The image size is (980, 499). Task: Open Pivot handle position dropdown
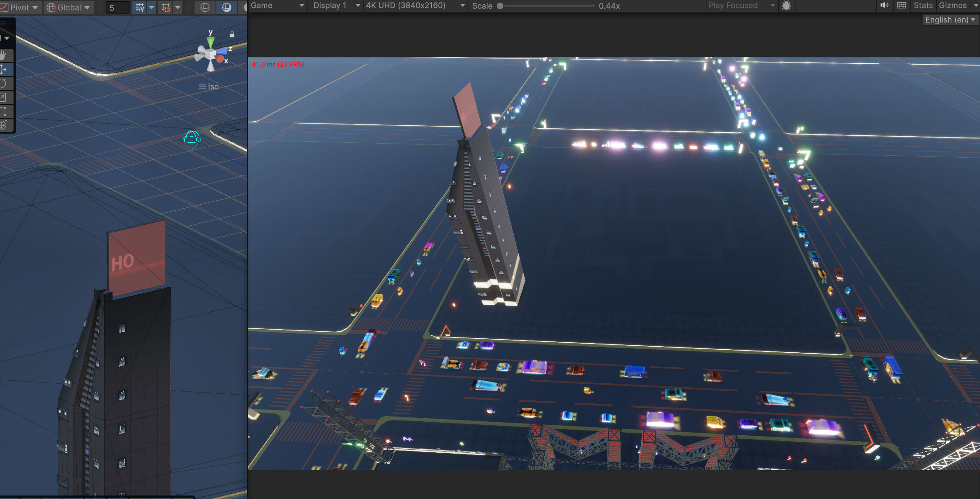click(x=21, y=7)
